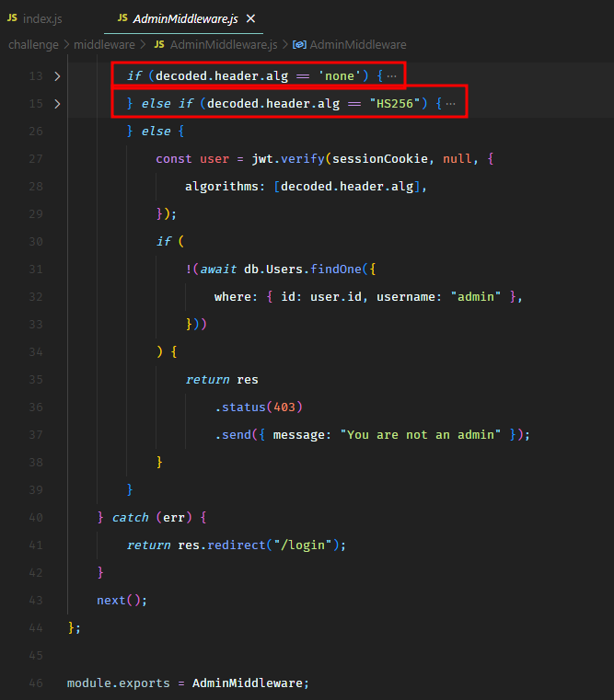Click the AdminMiddleware symbol name in breadcrumb
This screenshot has height=700, width=614.
pyautogui.click(x=358, y=44)
